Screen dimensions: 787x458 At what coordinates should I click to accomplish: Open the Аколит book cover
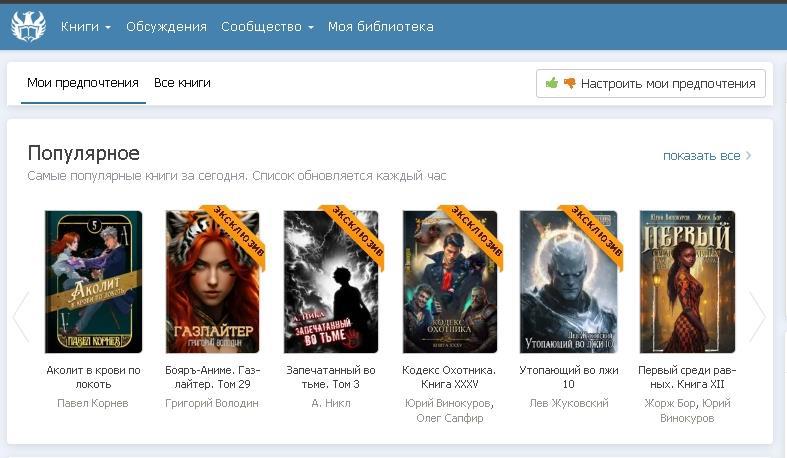pyautogui.click(x=93, y=282)
